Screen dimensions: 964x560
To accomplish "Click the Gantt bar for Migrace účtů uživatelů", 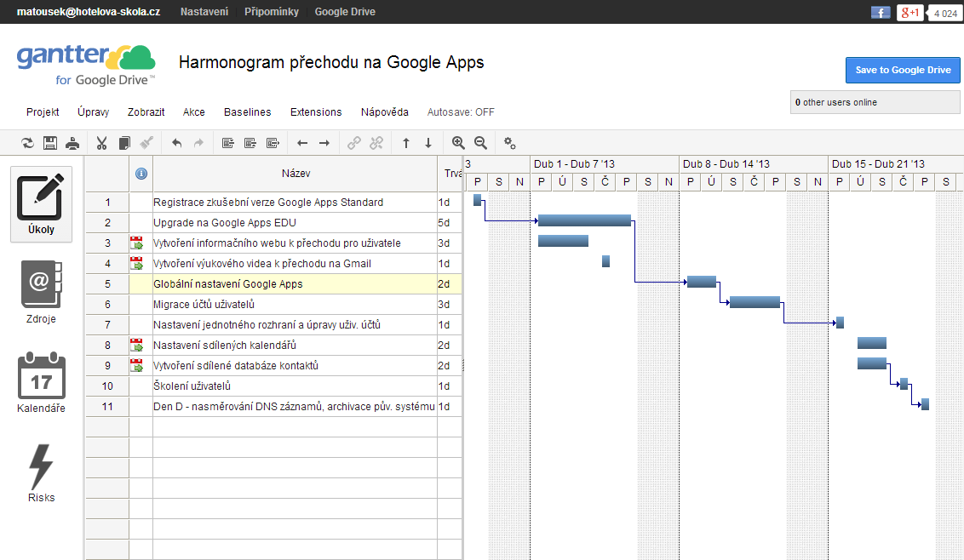I will [755, 302].
